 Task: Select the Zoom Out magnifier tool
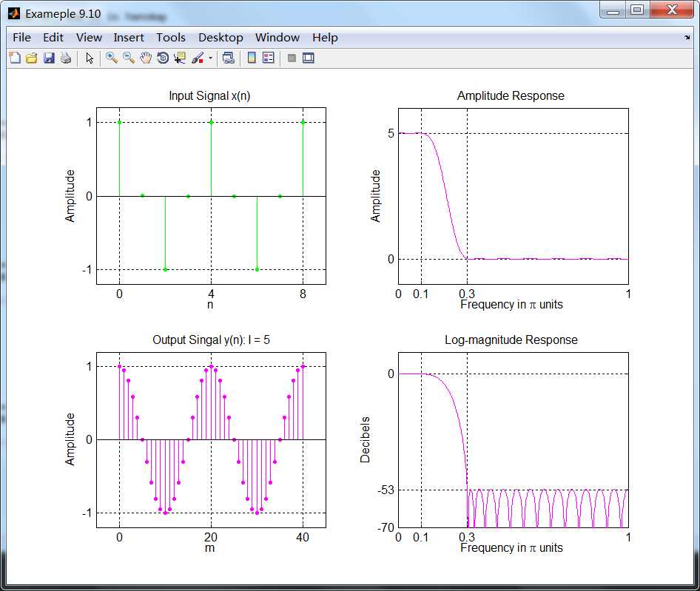[129, 58]
